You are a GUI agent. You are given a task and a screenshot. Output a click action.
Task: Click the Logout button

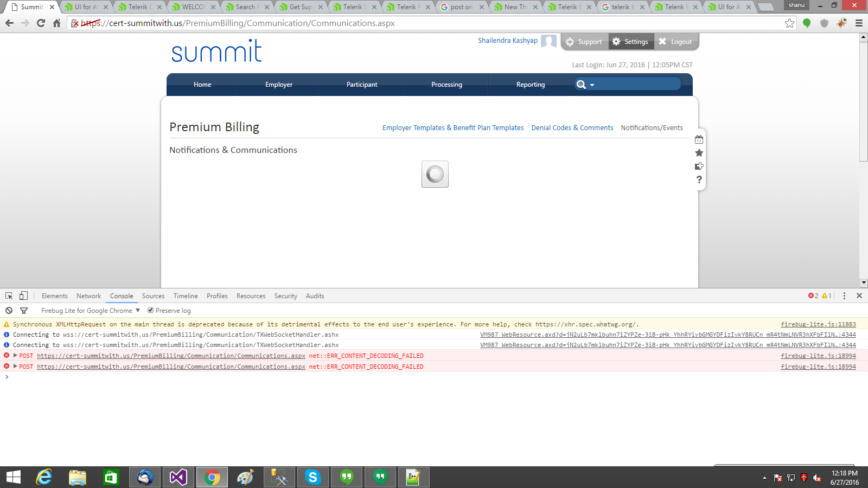click(675, 42)
